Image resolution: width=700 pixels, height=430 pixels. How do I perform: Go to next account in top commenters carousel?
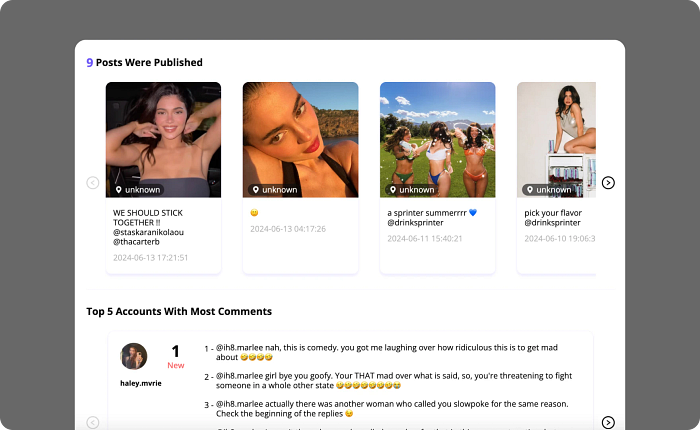608,422
